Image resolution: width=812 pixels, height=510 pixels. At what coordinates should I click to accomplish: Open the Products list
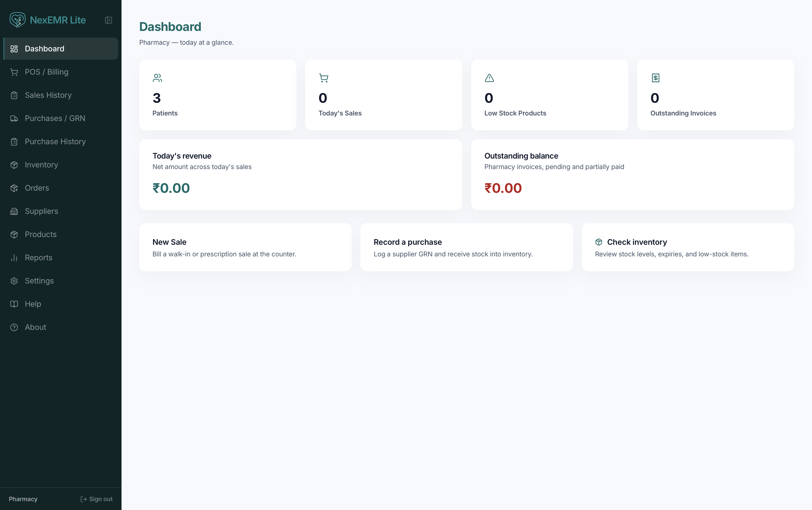61,235
